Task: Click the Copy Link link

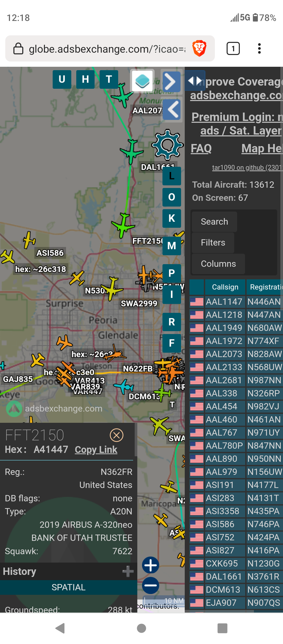Action: pos(96,450)
